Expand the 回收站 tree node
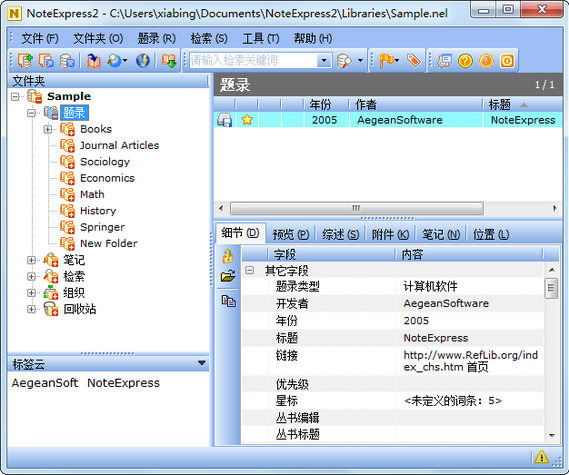 point(31,309)
